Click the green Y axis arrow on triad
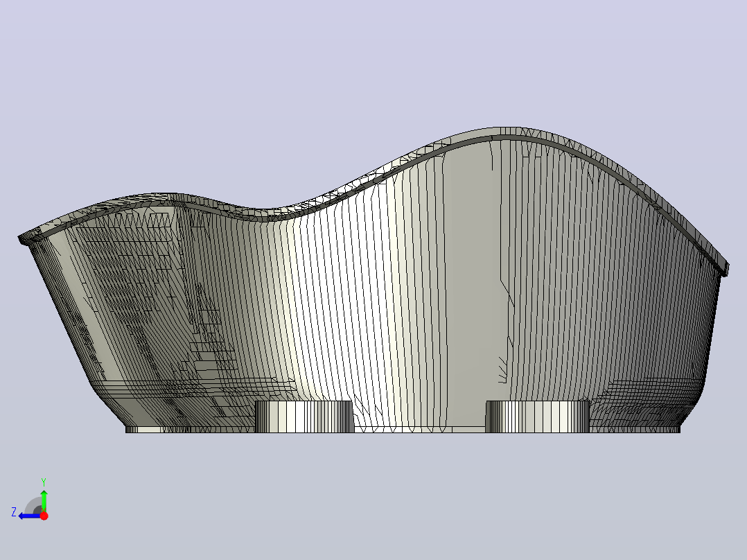The height and width of the screenshot is (560, 747). (x=44, y=500)
